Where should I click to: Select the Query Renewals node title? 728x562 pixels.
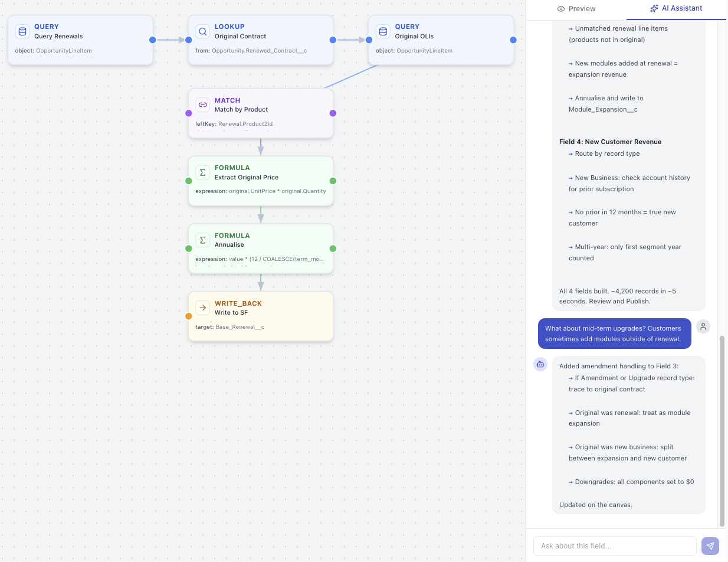pyautogui.click(x=58, y=36)
